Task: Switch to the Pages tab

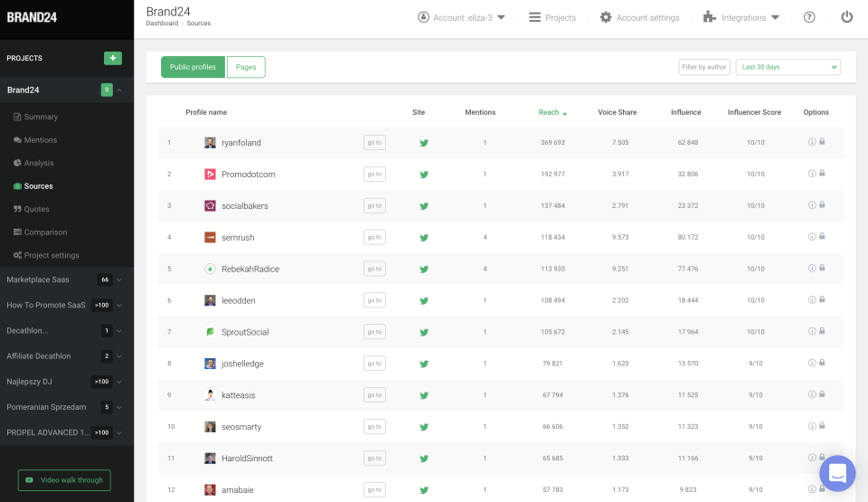Action: tap(246, 67)
